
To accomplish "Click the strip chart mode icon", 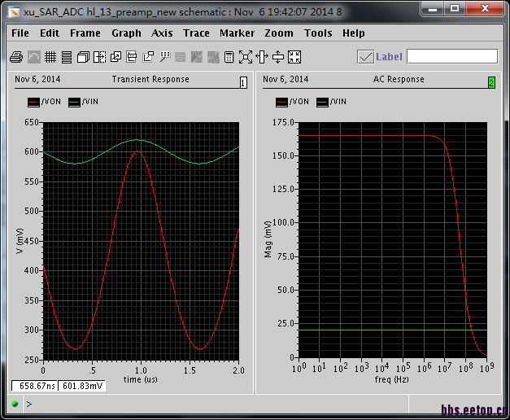I will click(x=67, y=57).
